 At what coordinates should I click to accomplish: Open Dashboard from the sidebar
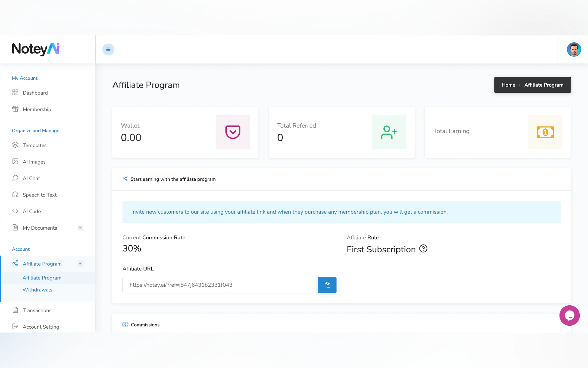tap(35, 93)
